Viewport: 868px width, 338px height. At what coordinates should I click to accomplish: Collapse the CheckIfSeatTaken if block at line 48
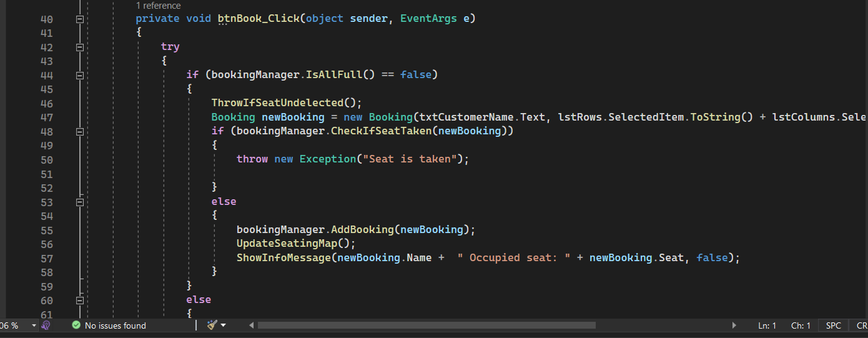point(79,132)
